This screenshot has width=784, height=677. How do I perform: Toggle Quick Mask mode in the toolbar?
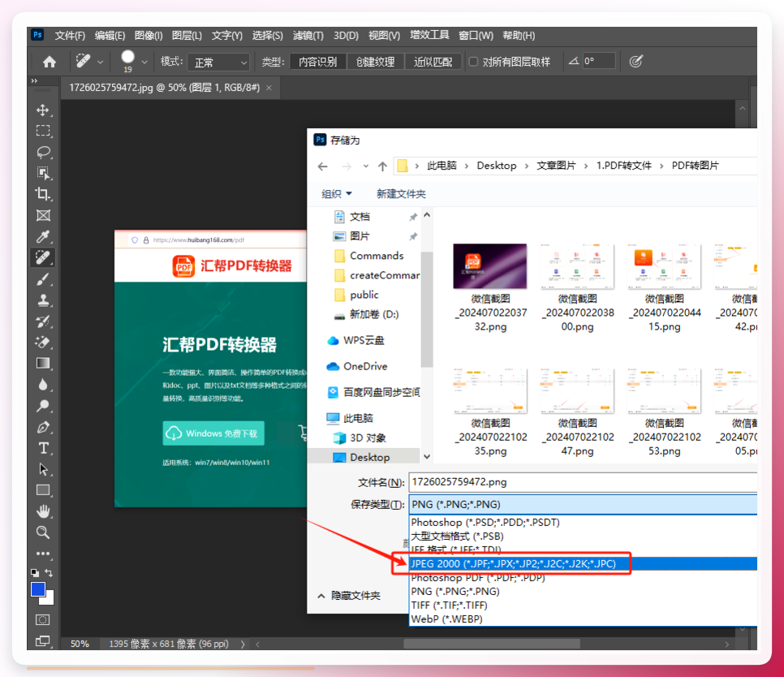point(43,620)
